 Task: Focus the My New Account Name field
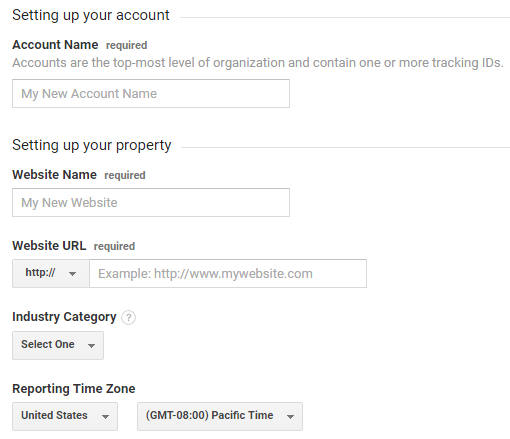(x=151, y=93)
